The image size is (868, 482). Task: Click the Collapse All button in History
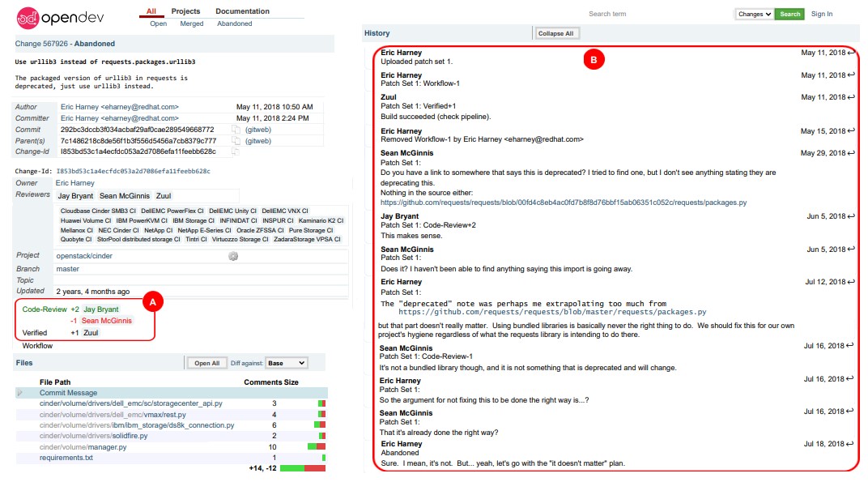click(555, 32)
